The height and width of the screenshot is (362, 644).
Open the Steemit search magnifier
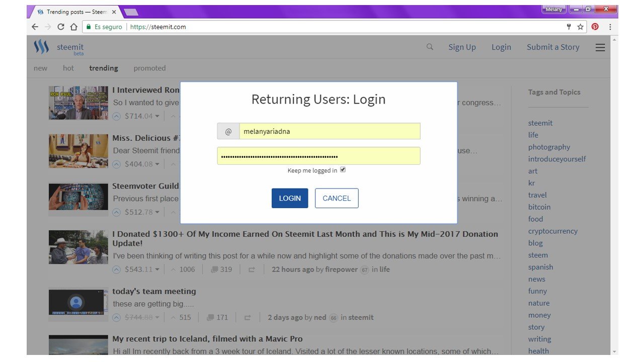[430, 47]
